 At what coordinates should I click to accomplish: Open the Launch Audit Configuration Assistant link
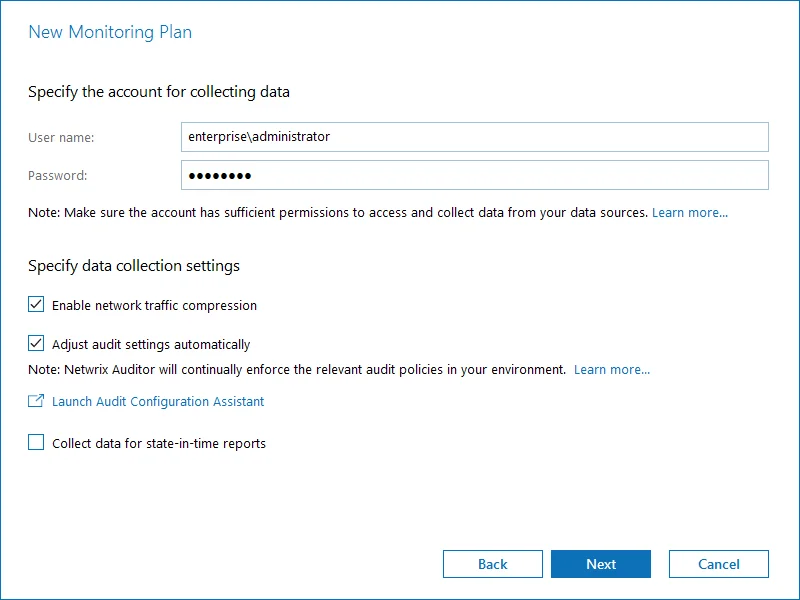(158, 402)
